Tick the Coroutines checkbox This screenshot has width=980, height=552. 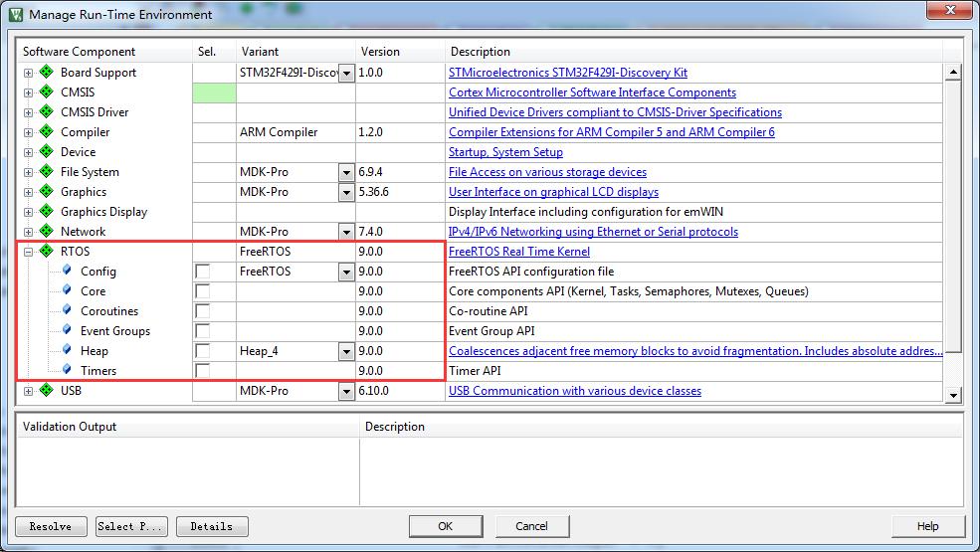coord(203,311)
